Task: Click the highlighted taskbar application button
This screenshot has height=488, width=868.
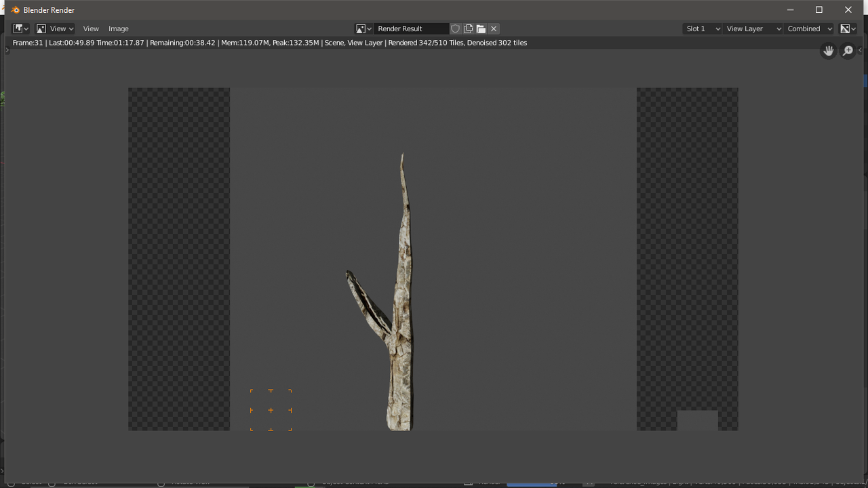Action: tap(534, 485)
